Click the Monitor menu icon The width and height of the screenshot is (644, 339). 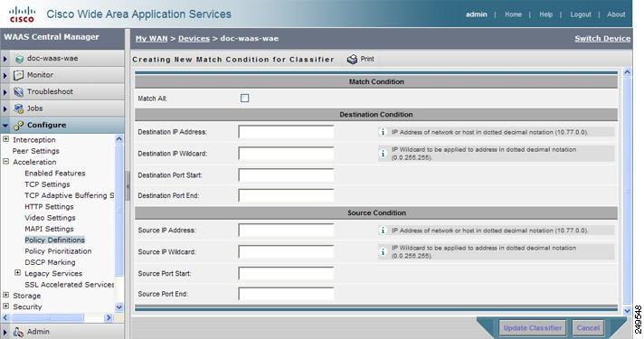click(x=18, y=75)
